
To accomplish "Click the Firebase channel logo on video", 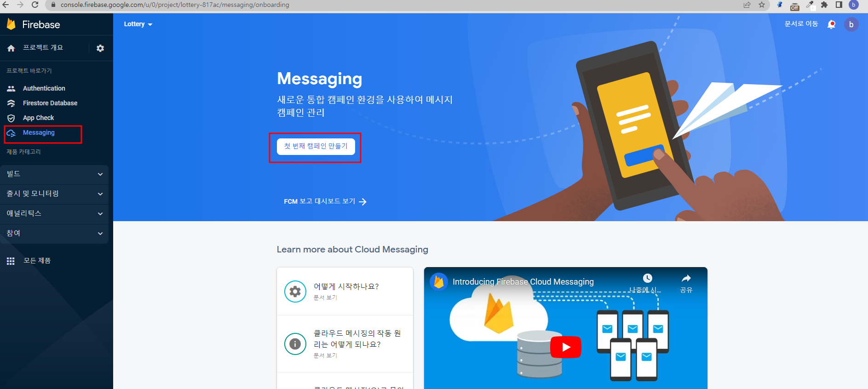I will [439, 281].
